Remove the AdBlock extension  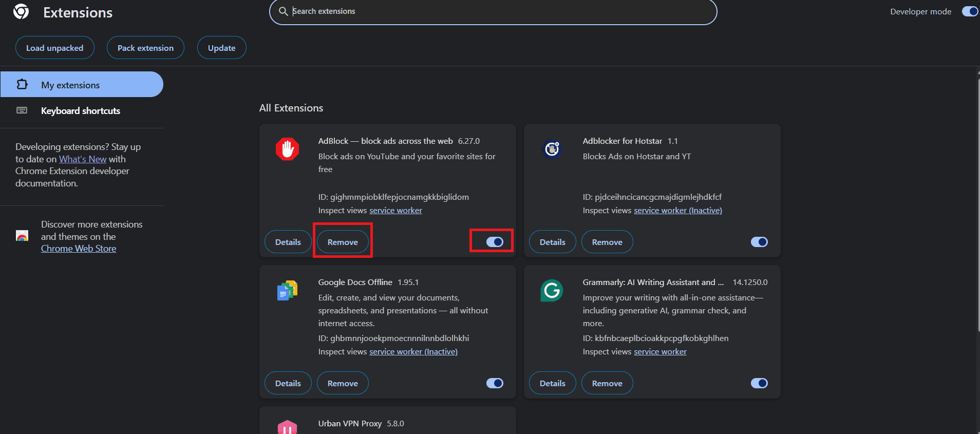[x=343, y=242]
